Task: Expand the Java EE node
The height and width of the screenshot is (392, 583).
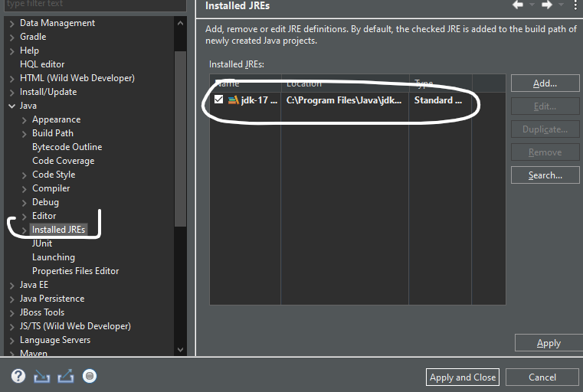Action: point(11,285)
